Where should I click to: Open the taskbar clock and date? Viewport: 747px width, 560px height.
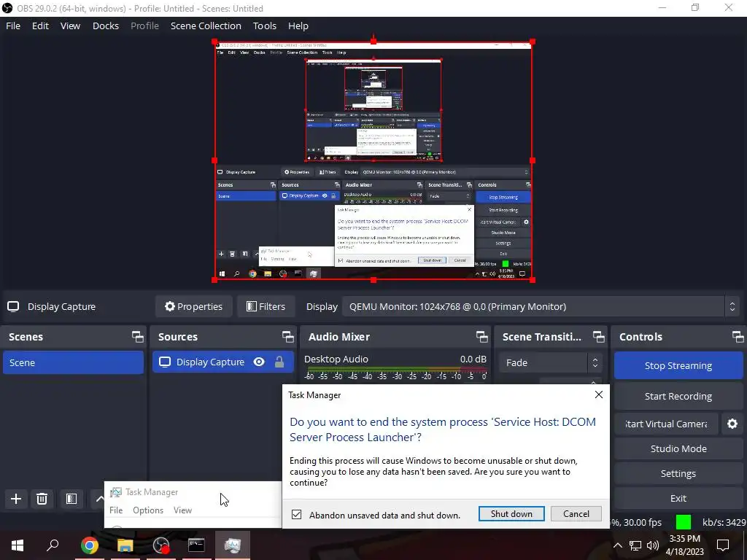click(685, 545)
